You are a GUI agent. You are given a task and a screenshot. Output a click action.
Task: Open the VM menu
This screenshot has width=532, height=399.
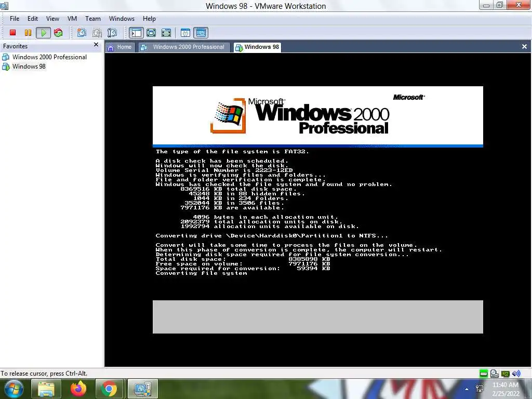(x=72, y=19)
